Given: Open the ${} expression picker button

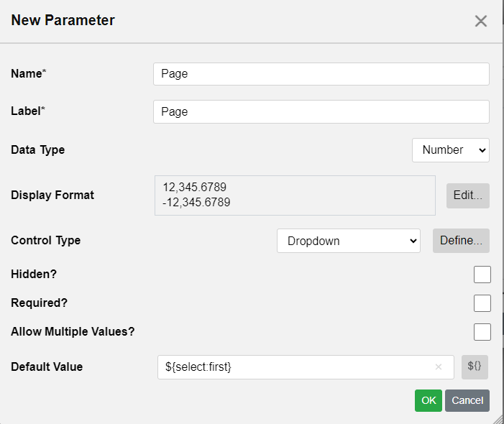Looking at the screenshot, I should (475, 367).
